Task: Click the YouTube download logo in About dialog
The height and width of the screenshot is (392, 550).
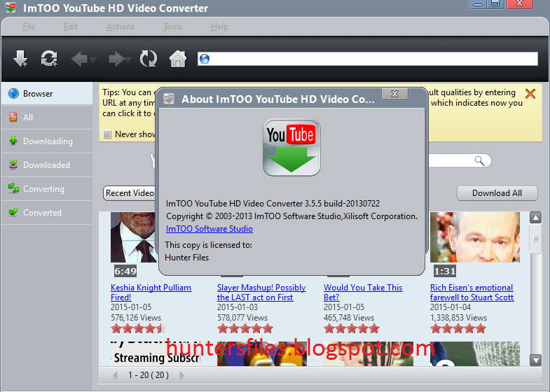Action: click(x=291, y=148)
